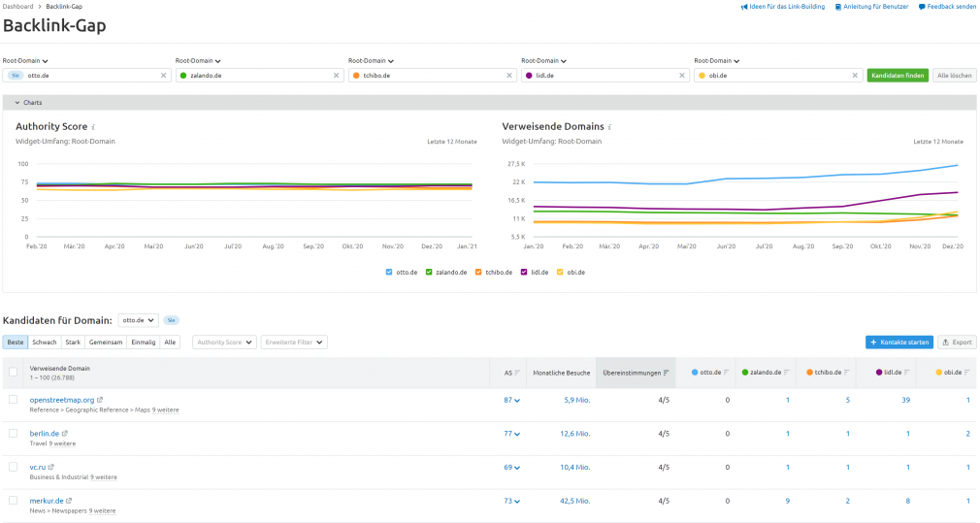Click monthly visits 42,5 Mio. for merkur.de
Image resolution: width=980 pixels, height=523 pixels.
(x=575, y=501)
